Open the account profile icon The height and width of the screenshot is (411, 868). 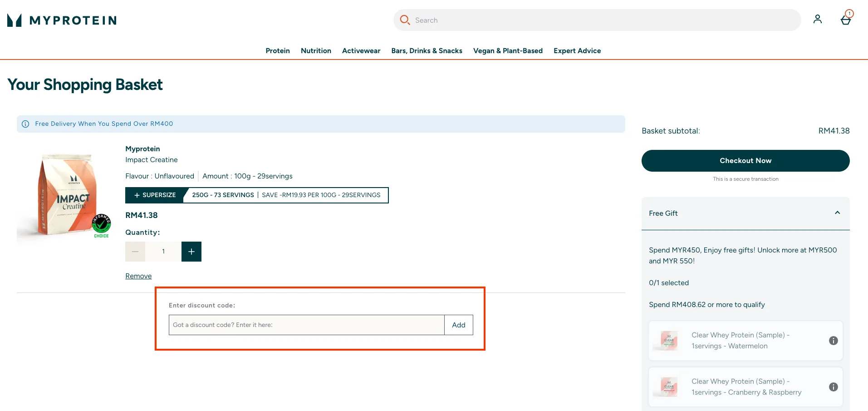[x=818, y=19]
